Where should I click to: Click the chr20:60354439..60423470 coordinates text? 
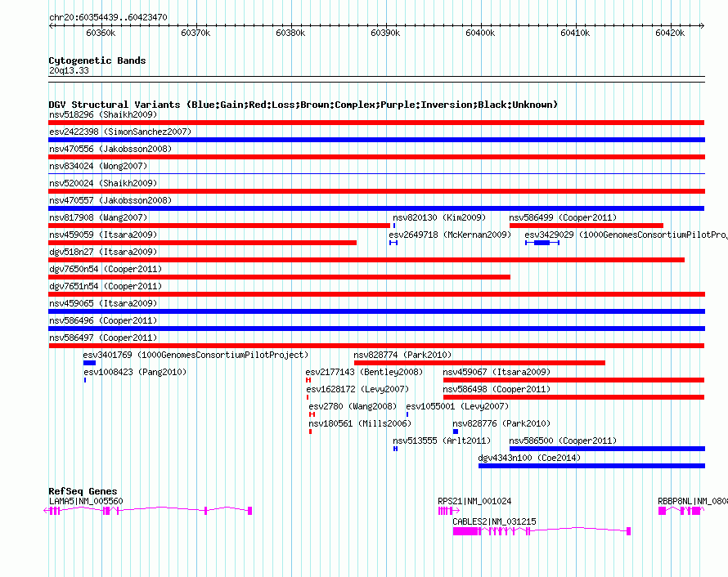[x=108, y=17]
